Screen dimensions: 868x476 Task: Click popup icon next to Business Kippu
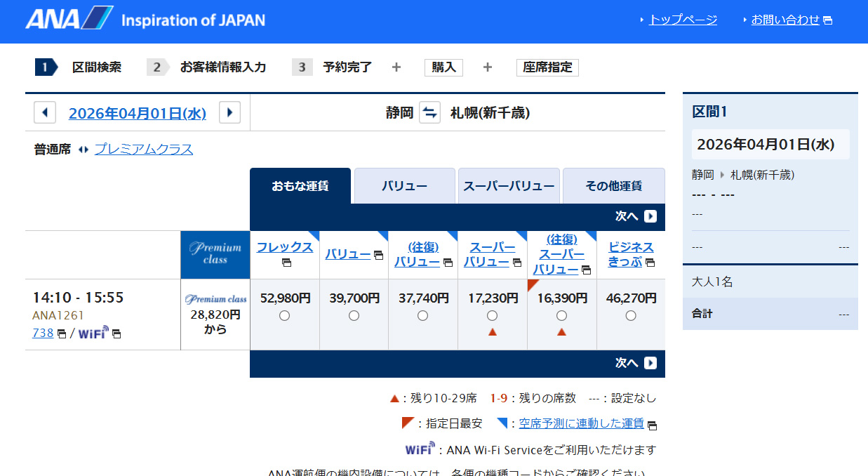(x=650, y=263)
